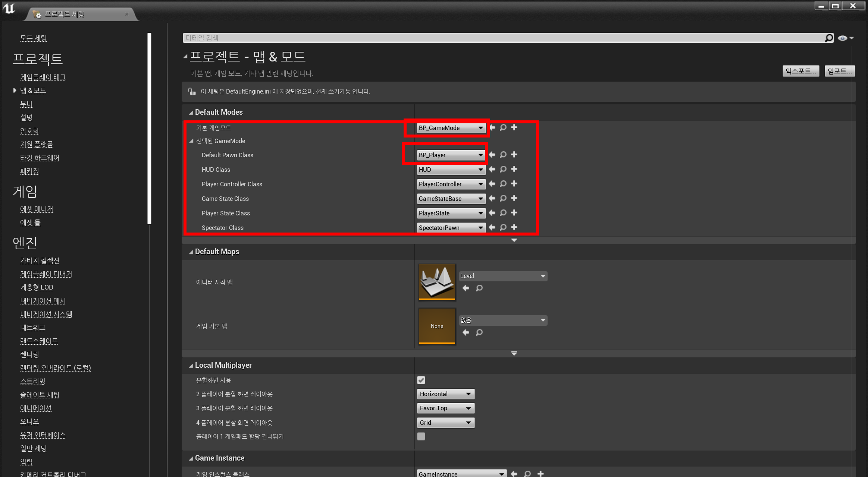The image size is (868, 477).
Task: Create new Game State Class blueprint
Action: (514, 198)
